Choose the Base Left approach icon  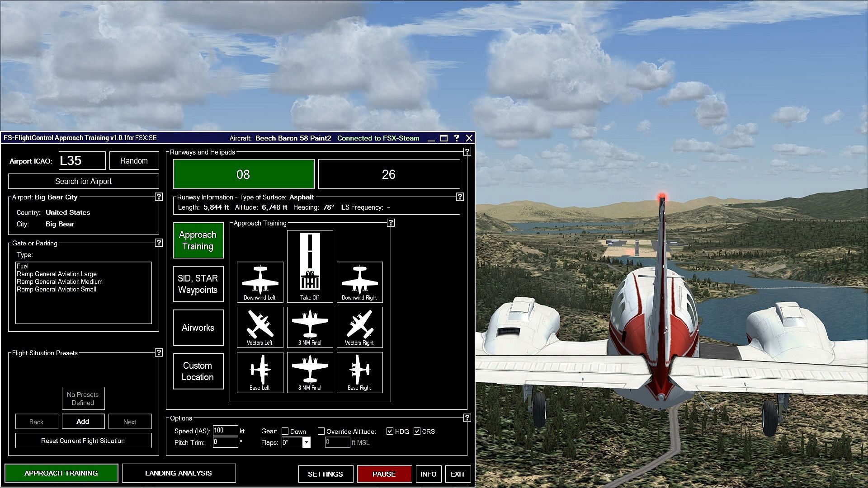pyautogui.click(x=260, y=372)
